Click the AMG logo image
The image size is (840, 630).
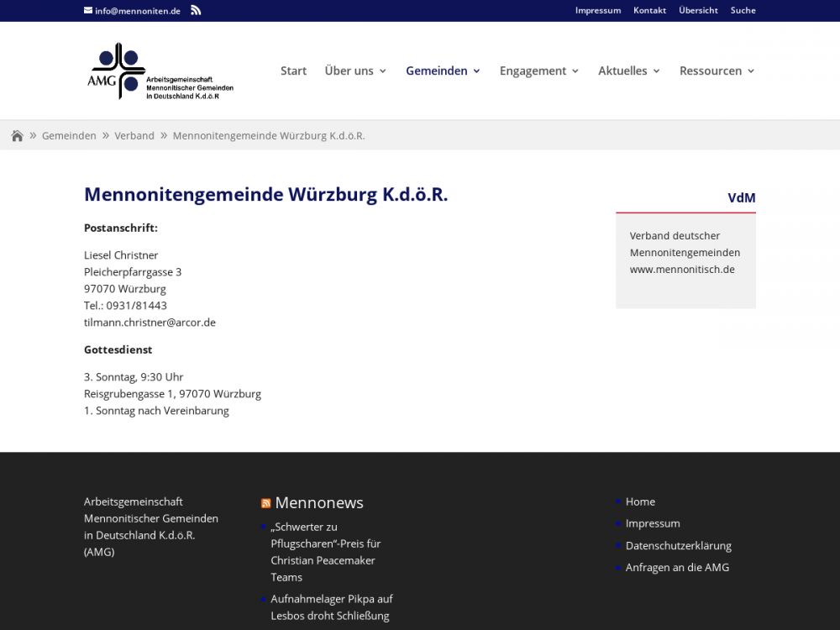[x=160, y=71]
